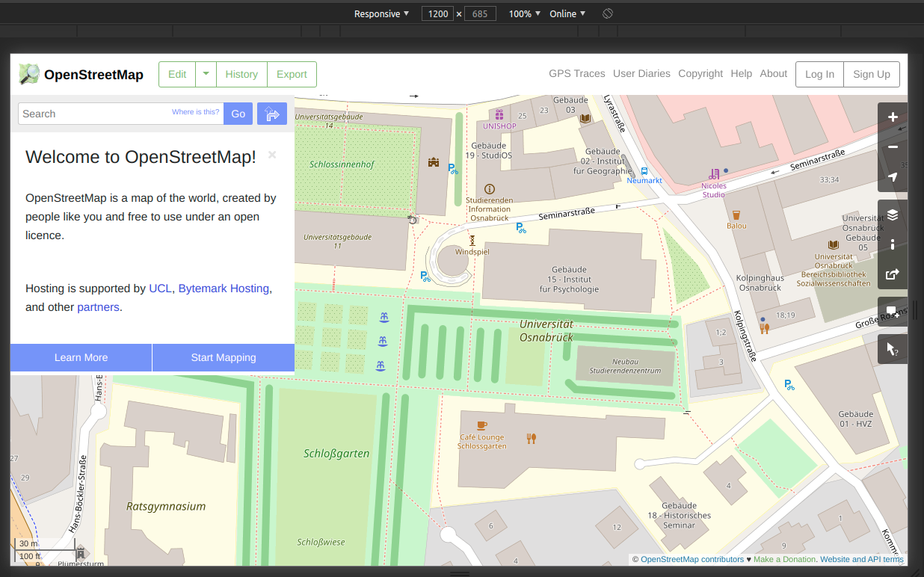Follow the partners link
This screenshot has height=577, width=924.
click(98, 306)
